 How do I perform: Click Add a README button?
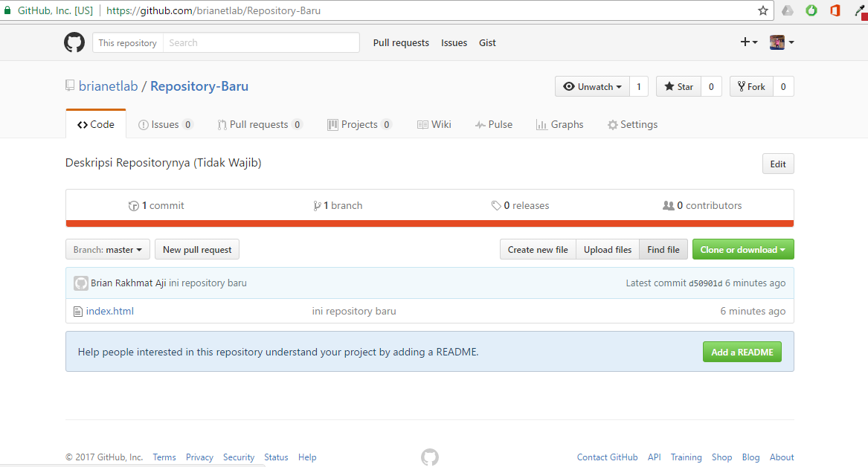tap(742, 352)
